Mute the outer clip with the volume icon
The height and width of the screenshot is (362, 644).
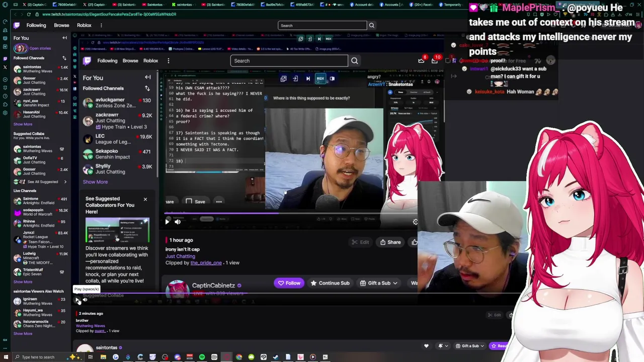pyautogui.click(x=85, y=300)
